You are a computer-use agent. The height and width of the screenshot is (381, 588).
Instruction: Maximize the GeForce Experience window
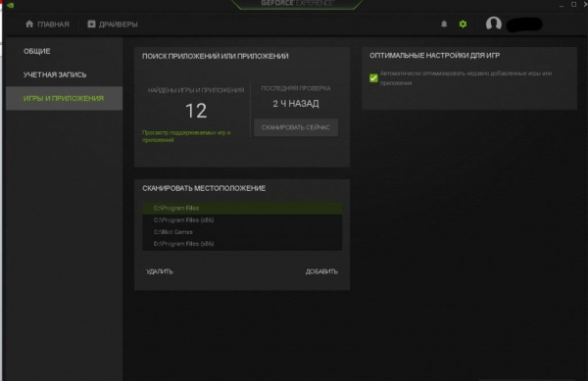tap(573, 4)
